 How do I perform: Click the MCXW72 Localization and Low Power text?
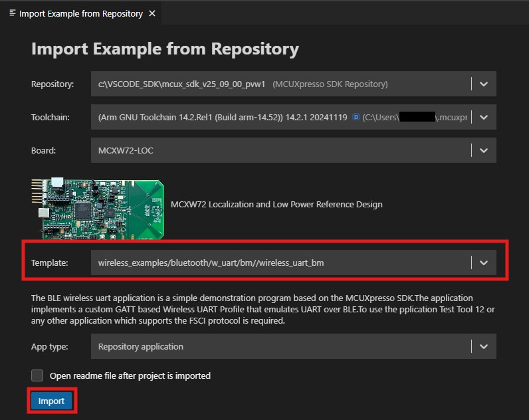coord(276,205)
